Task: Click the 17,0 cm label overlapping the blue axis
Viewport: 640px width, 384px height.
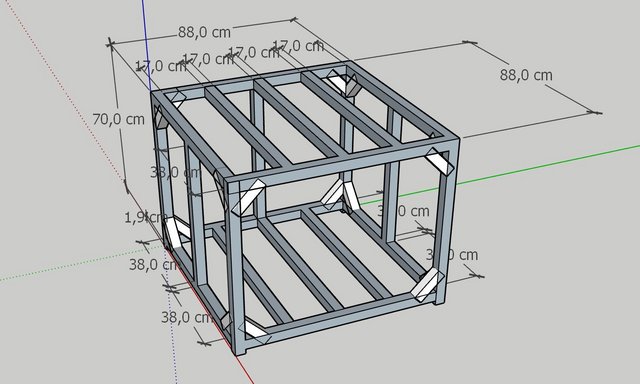Action: point(160,66)
